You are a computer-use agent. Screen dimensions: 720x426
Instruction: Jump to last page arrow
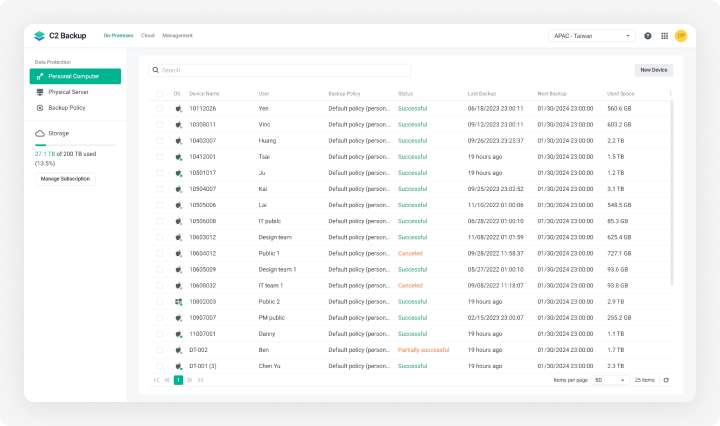201,380
